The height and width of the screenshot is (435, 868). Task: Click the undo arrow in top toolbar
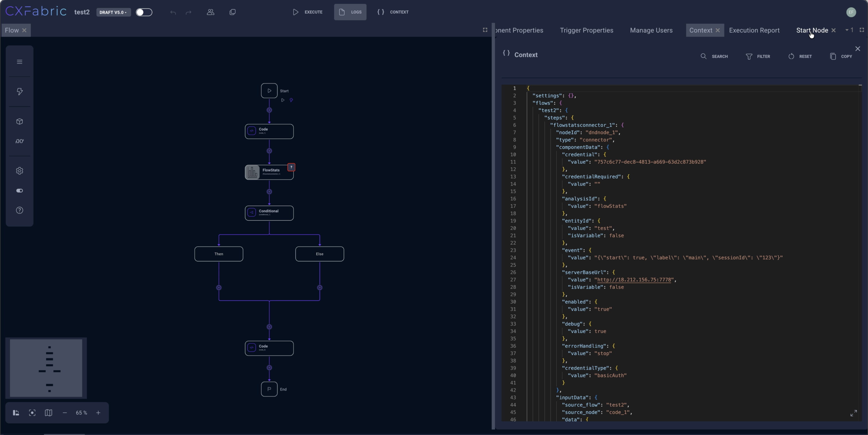pos(173,12)
